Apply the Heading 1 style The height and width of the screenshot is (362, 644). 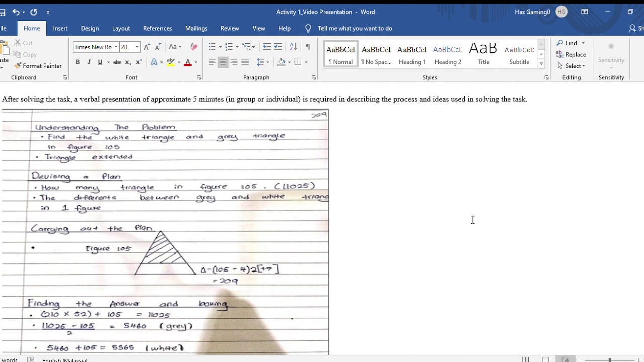tap(412, 54)
